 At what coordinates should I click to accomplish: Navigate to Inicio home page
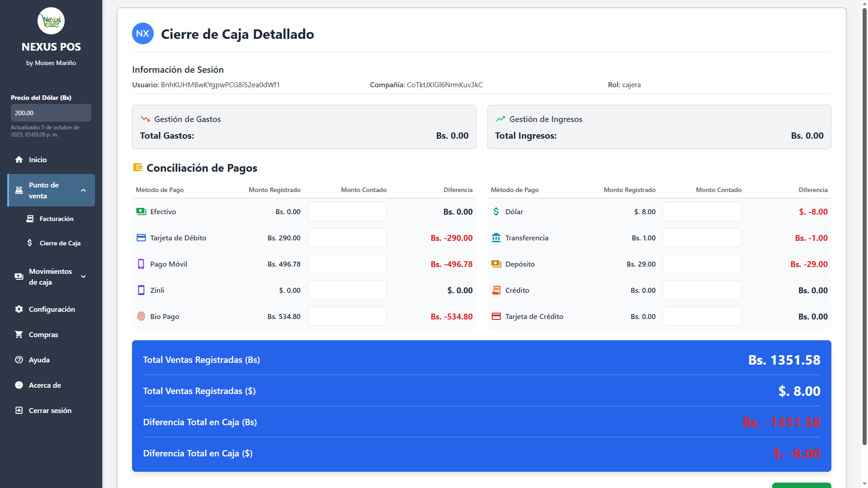(x=38, y=160)
